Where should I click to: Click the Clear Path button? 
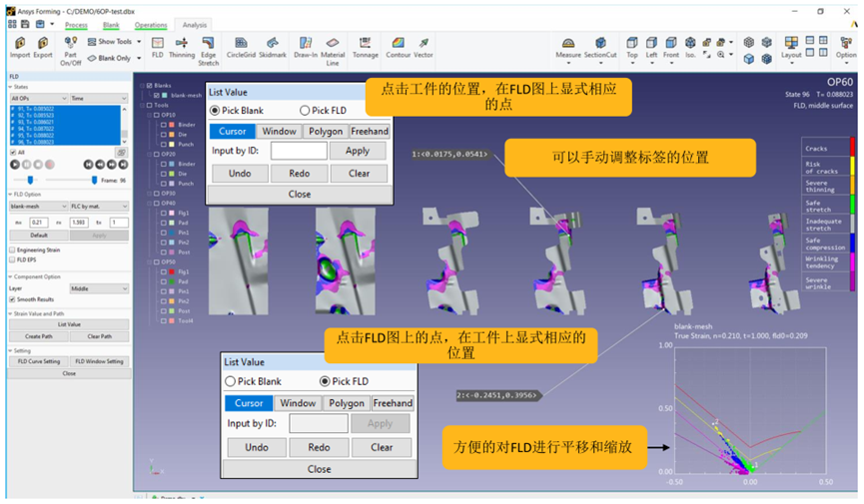pos(99,336)
